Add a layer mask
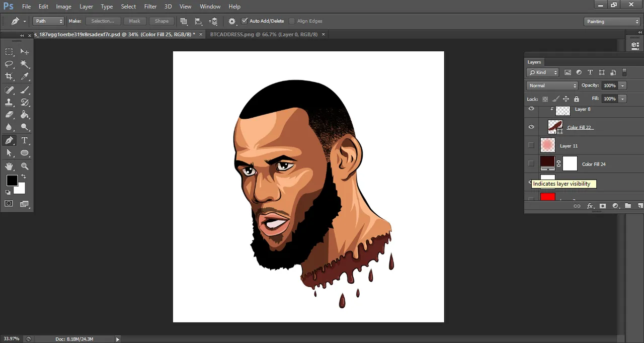This screenshot has width=644, height=343. coord(603,206)
